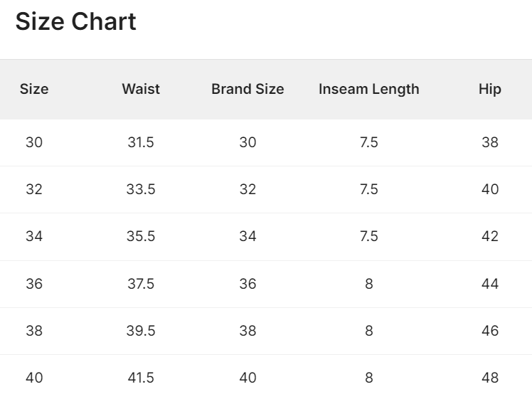Screen dimensions: 532x394
Task: Click the hip value 40
Action: [490, 189]
